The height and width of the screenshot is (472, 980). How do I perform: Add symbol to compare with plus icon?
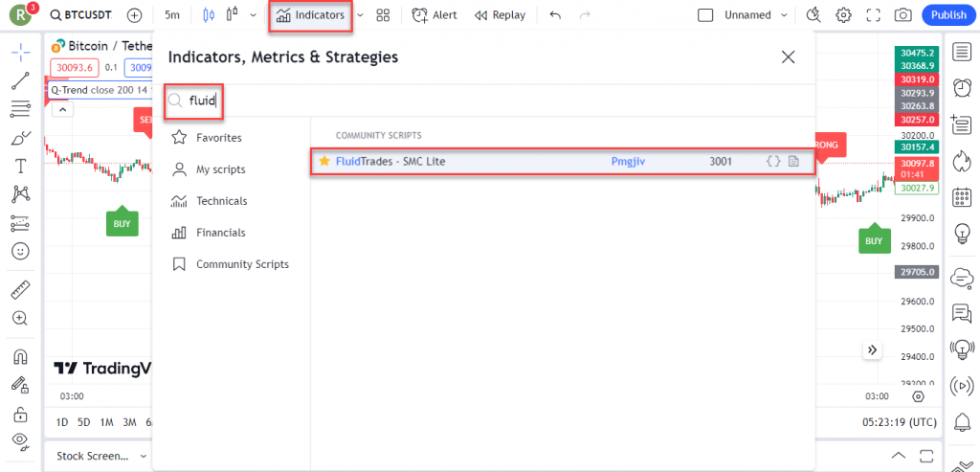pyautogui.click(x=134, y=15)
